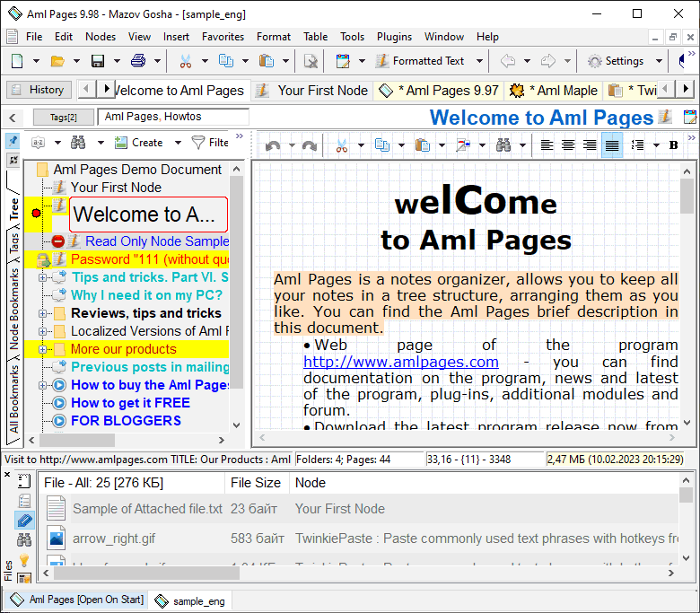Click the Create button in tree toolbar
The width and height of the screenshot is (700, 613).
[139, 143]
